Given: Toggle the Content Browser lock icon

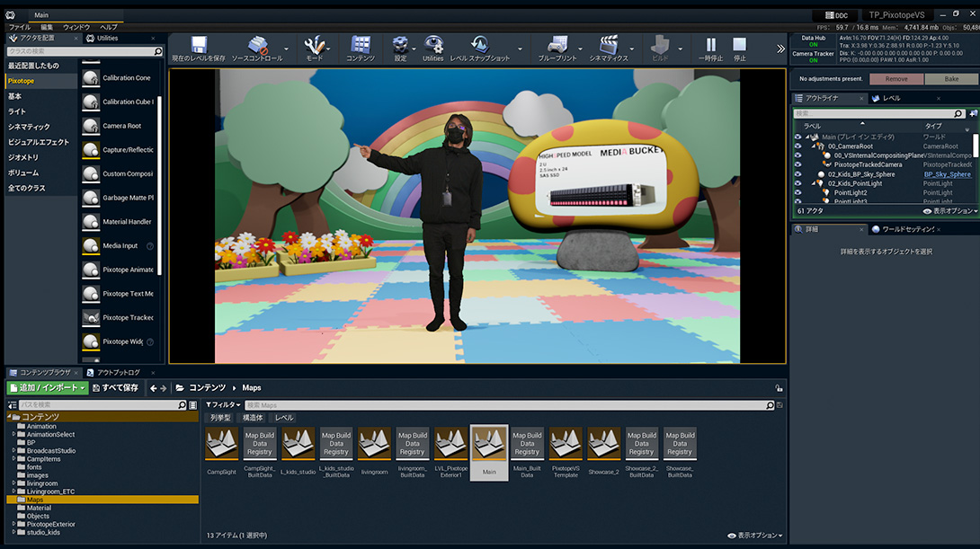Looking at the screenshot, I should [x=779, y=388].
